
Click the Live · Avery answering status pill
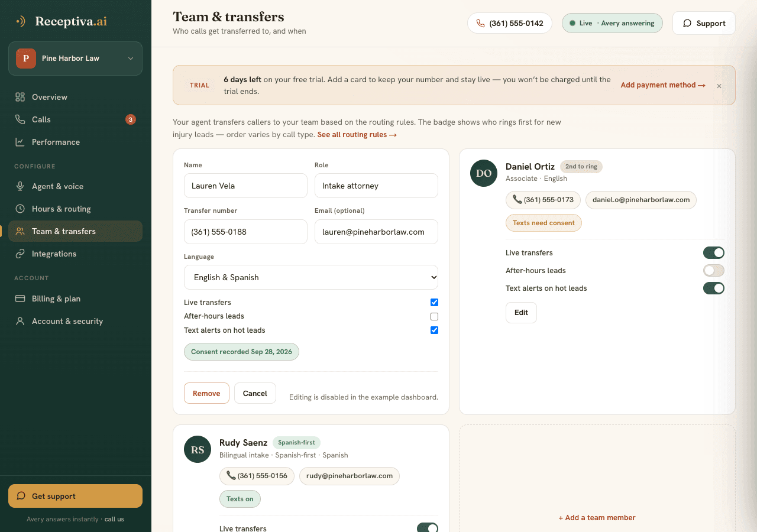(x=612, y=23)
